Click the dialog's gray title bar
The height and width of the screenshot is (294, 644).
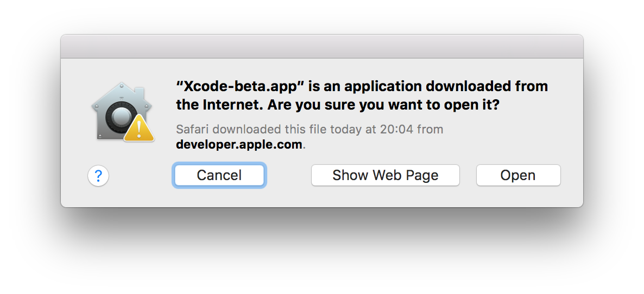322,46
